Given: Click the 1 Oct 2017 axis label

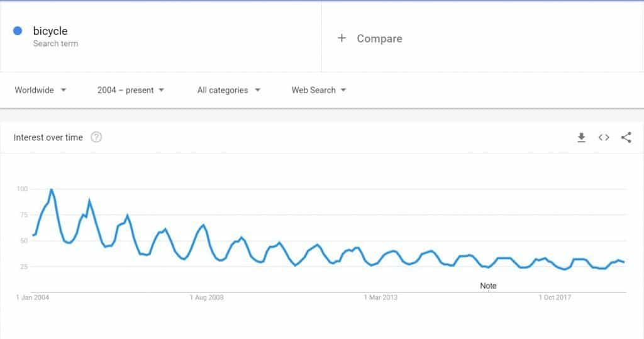Looking at the screenshot, I should [555, 297].
